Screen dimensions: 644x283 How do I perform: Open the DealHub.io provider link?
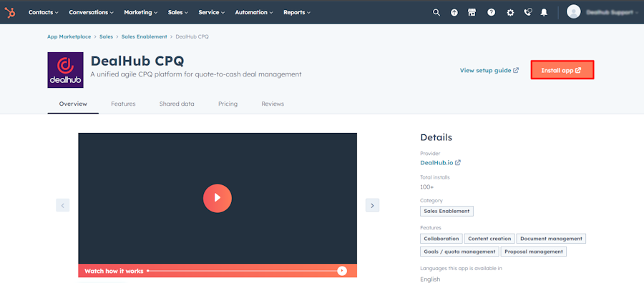pos(440,163)
